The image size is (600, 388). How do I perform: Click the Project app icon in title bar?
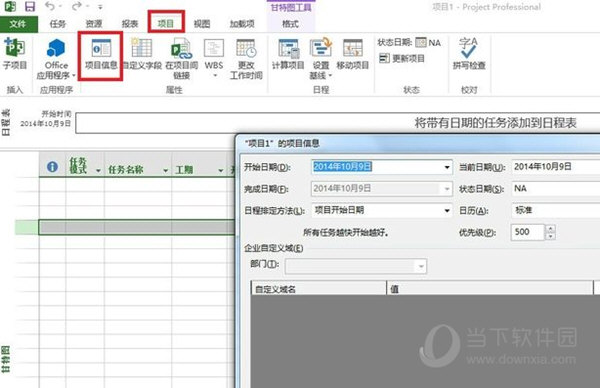[10, 7]
